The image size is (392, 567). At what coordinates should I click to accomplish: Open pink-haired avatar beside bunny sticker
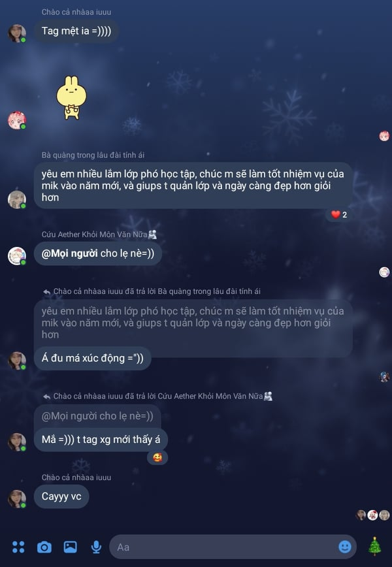17,120
